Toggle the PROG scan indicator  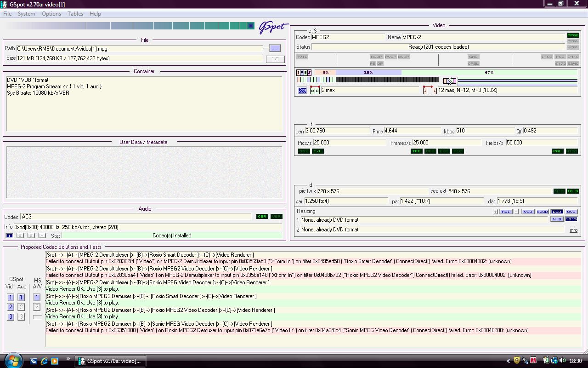304,151
